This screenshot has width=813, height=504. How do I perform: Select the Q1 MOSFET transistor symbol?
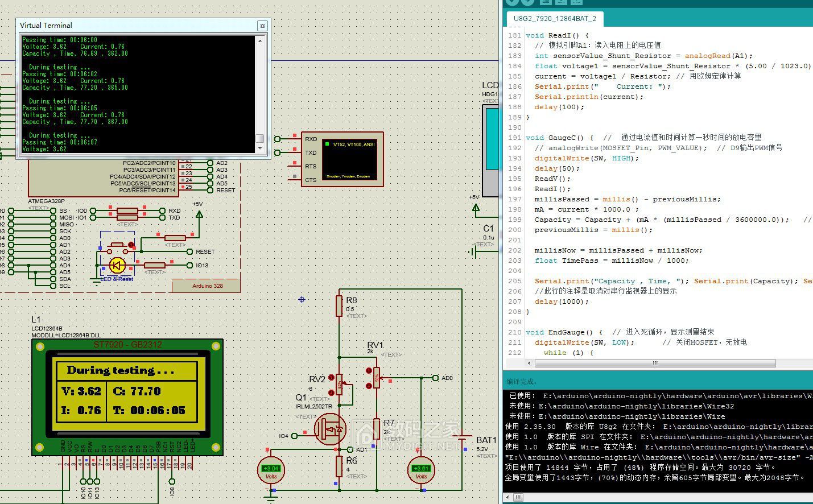[330, 429]
